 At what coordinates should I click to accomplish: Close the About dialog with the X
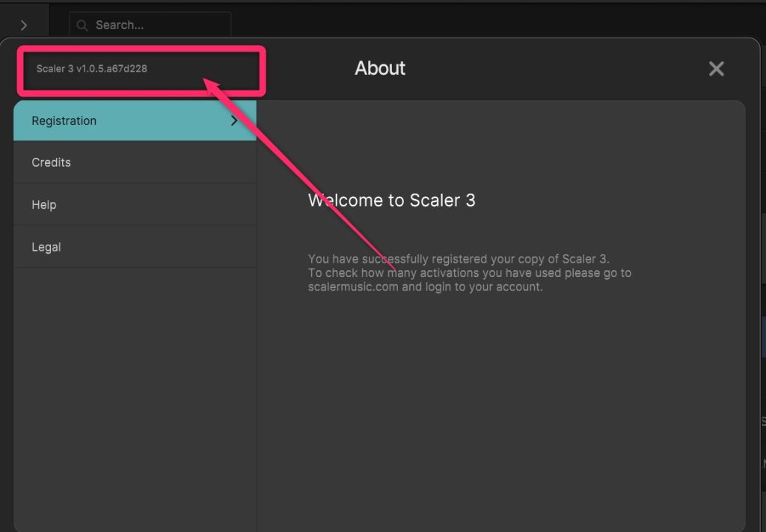[x=716, y=69]
